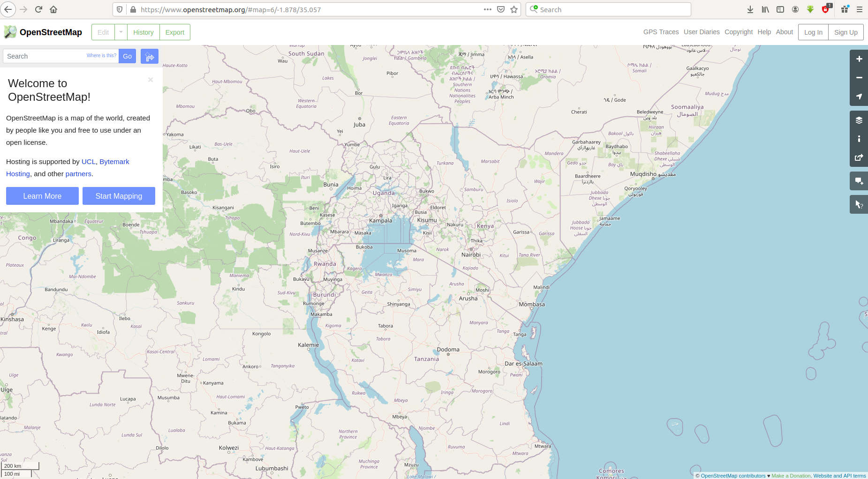868x479 pixels.
Task: Expand the Edit dropdown arrow
Action: (x=121, y=32)
